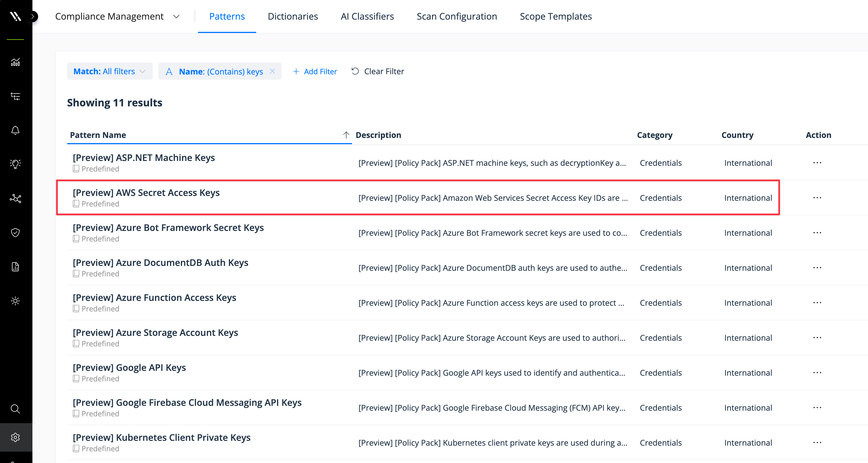Image resolution: width=868 pixels, height=463 pixels.
Task: Open the dashboard analytics icon in sidebar
Action: 15,62
